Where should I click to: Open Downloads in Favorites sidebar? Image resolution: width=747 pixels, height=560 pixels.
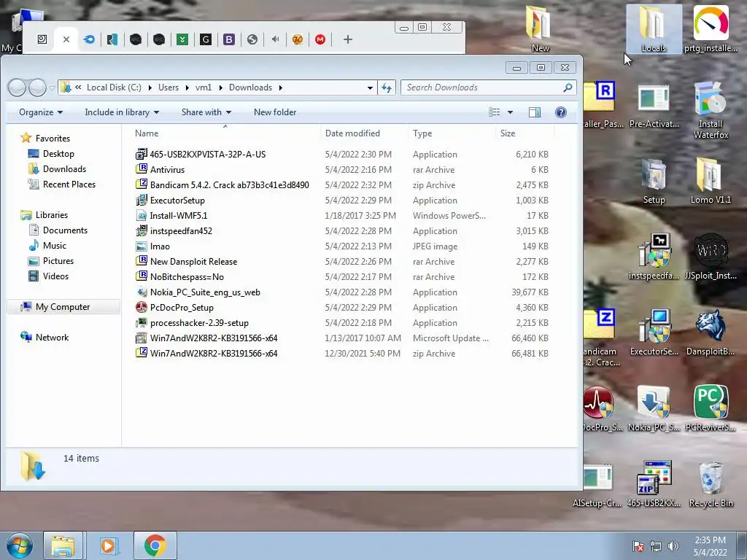[x=64, y=169]
